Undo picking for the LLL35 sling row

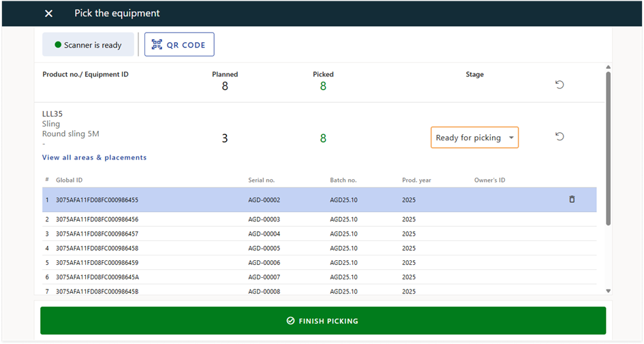(559, 136)
